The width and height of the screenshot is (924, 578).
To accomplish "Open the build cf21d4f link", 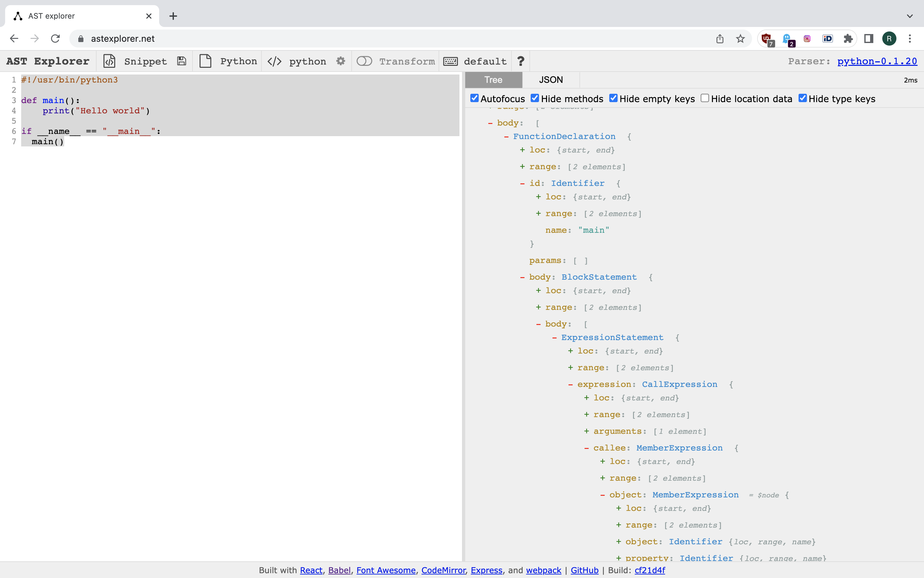I will coord(650,570).
